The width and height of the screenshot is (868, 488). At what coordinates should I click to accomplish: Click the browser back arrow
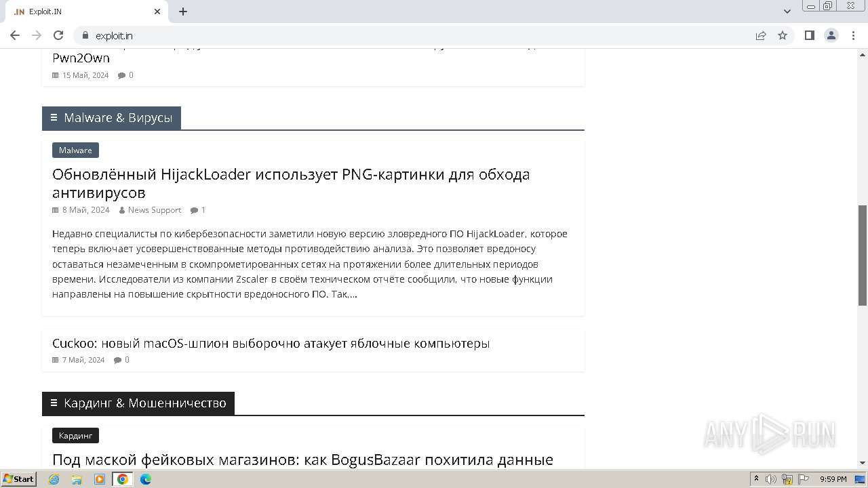(x=15, y=35)
